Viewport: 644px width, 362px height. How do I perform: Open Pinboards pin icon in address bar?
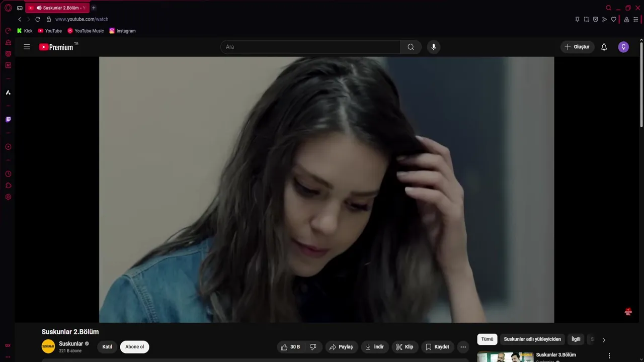click(577, 19)
